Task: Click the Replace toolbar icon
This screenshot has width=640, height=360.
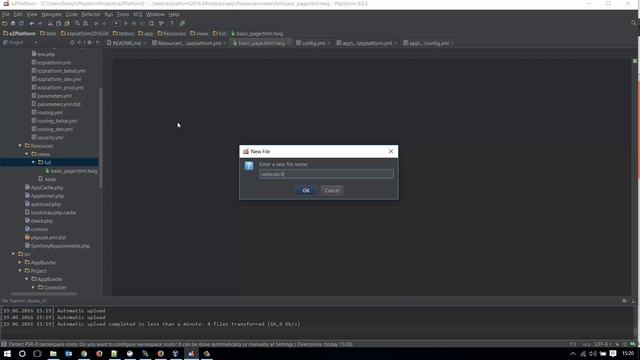Action: click(x=85, y=24)
